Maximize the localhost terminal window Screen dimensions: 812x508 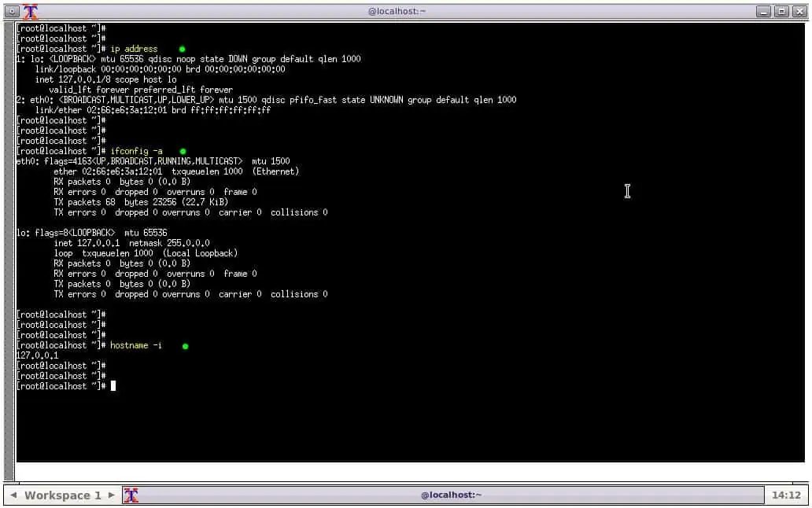coord(781,11)
